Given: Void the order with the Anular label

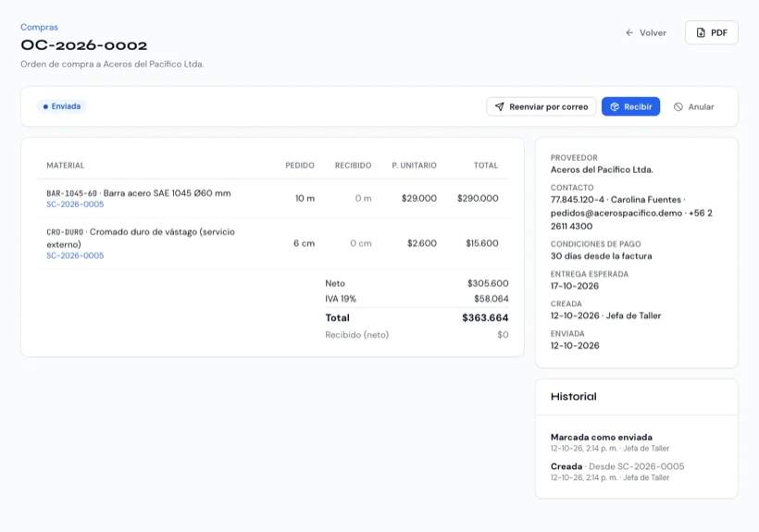Looking at the screenshot, I should tap(701, 107).
